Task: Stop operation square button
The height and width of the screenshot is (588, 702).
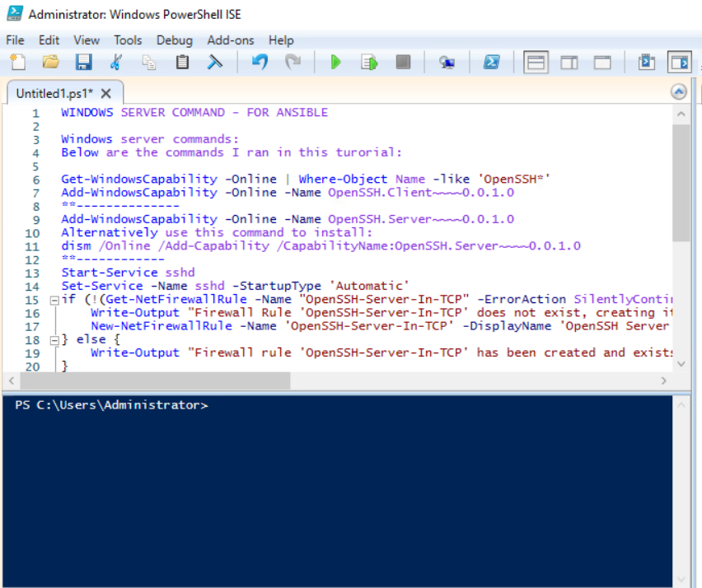Action: coord(403,62)
